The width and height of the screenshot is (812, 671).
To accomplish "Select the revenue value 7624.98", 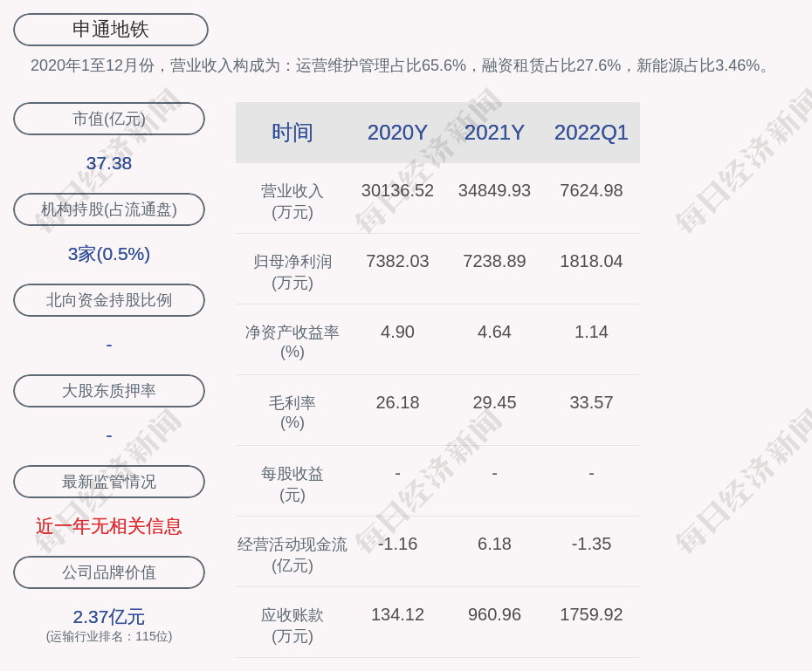I will 591,190.
